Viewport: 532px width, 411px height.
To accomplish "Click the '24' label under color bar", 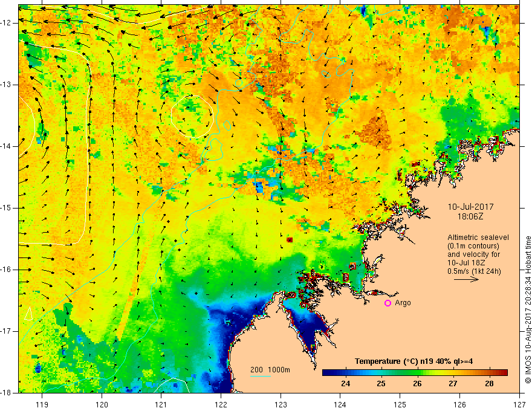I will 345,384.
